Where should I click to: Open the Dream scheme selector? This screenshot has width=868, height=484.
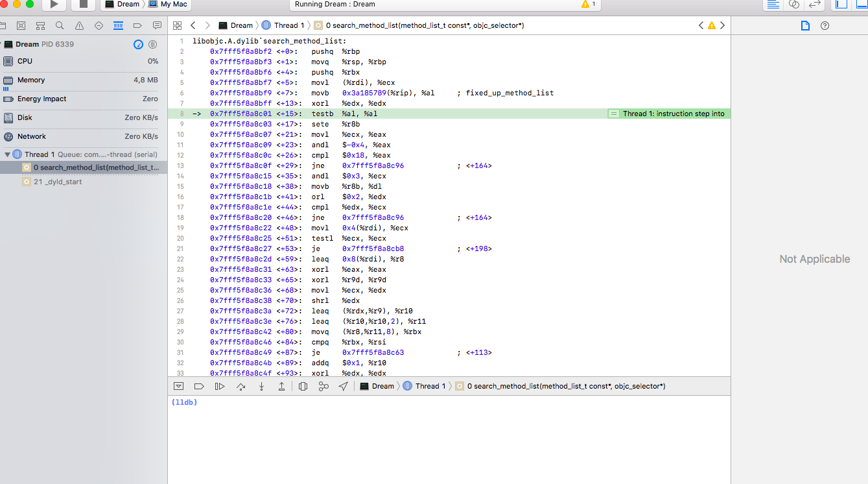click(123, 4)
